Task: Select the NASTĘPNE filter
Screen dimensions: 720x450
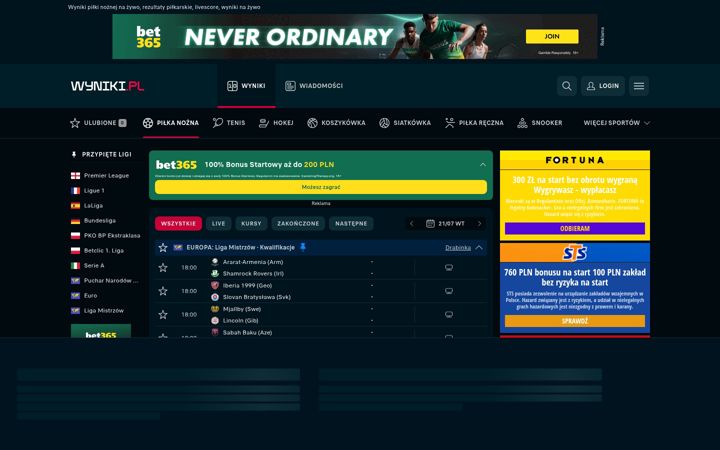Action: pos(351,224)
